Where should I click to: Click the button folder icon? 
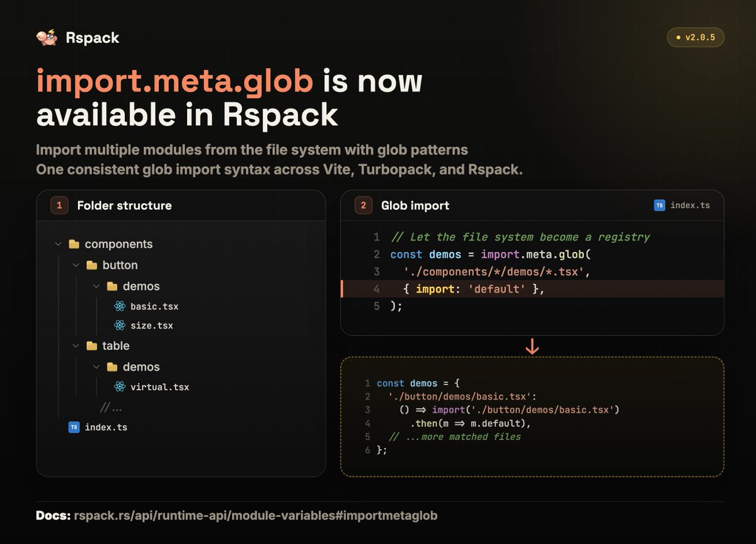click(x=91, y=265)
